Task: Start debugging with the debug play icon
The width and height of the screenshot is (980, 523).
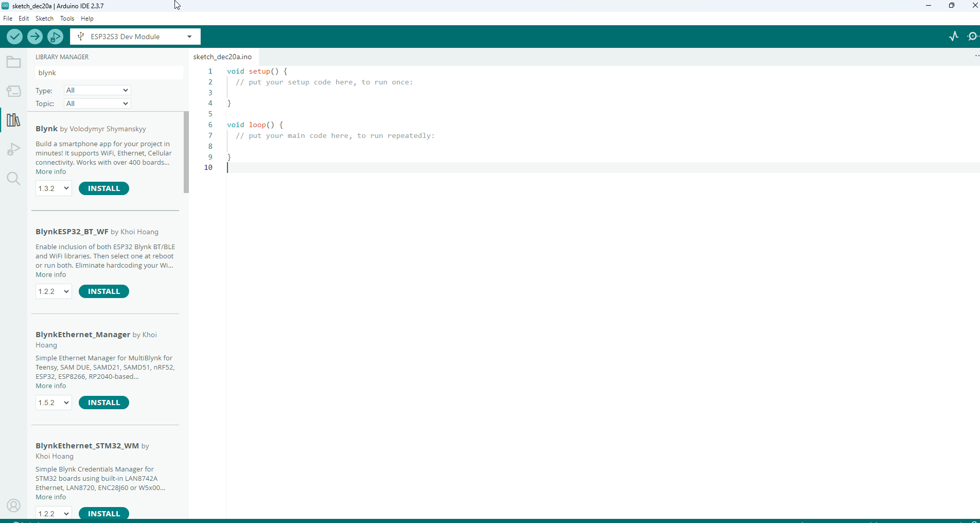Action: tap(55, 37)
